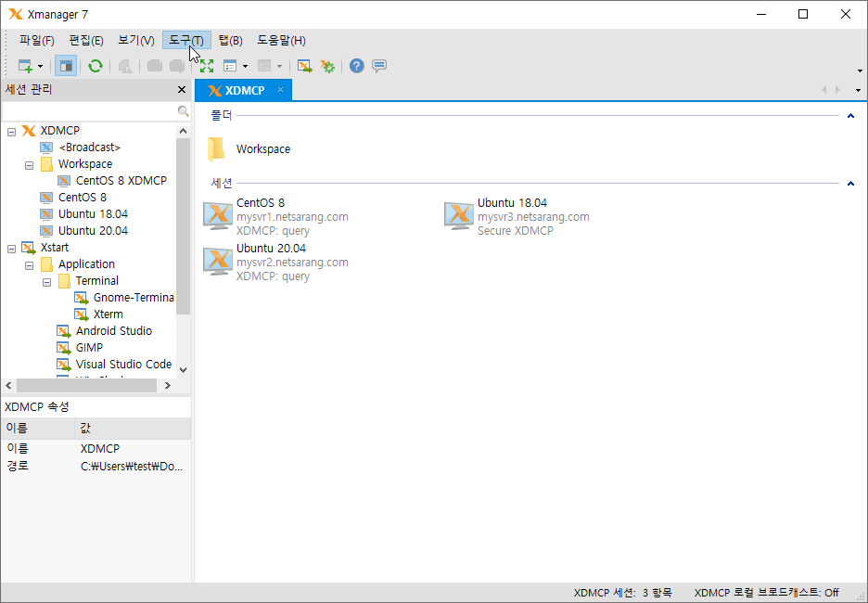Screen dimensions: 868x603
Task: Select Android Studio in session tree
Action: click(113, 330)
